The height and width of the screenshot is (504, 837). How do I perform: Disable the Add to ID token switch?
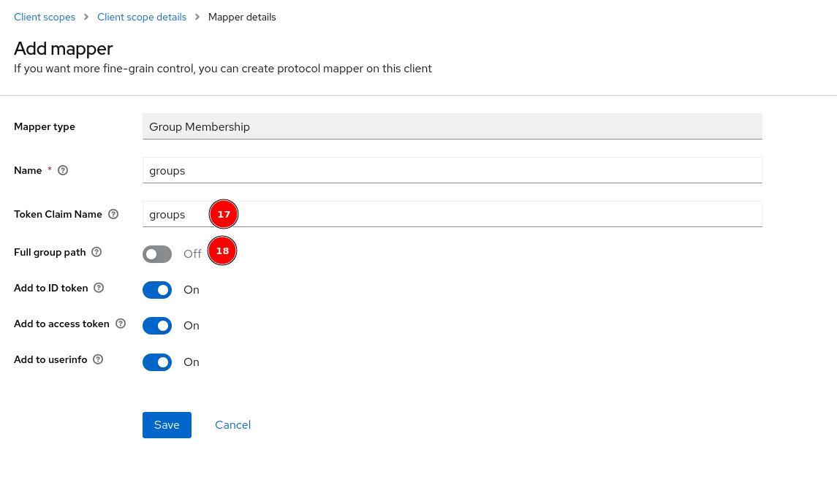coord(157,290)
